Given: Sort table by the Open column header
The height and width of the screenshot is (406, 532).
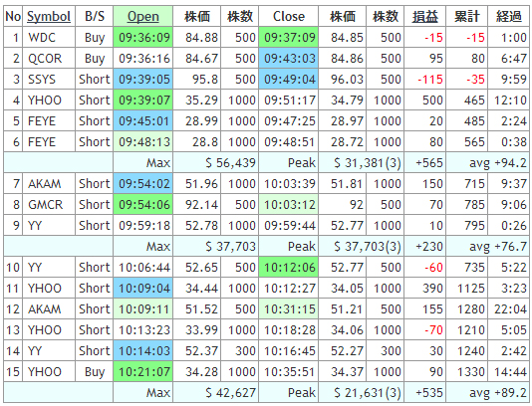Looking at the screenshot, I should point(142,16).
